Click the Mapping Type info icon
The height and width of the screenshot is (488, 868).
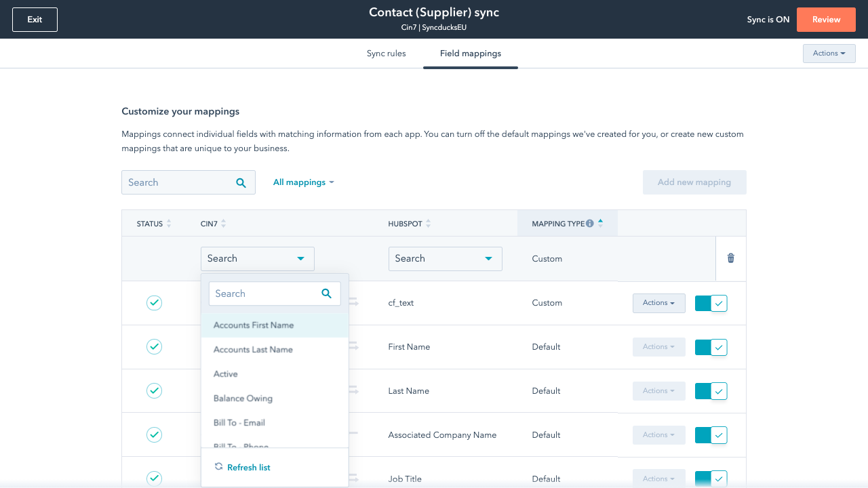pos(590,224)
